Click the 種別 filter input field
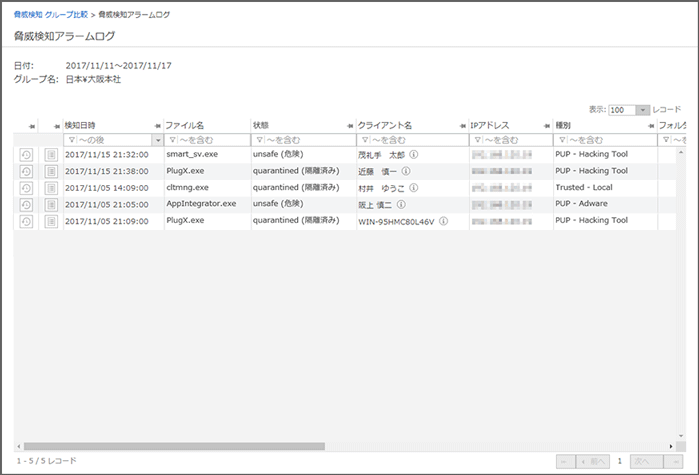 [610, 140]
